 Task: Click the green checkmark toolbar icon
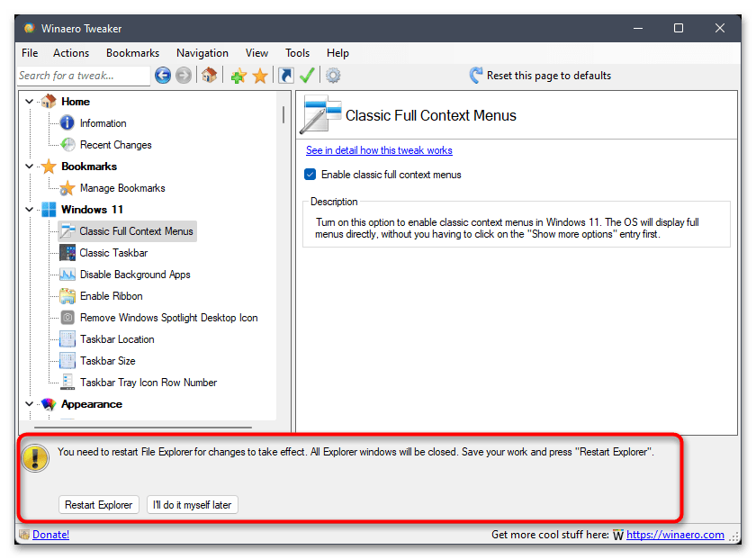[307, 76]
